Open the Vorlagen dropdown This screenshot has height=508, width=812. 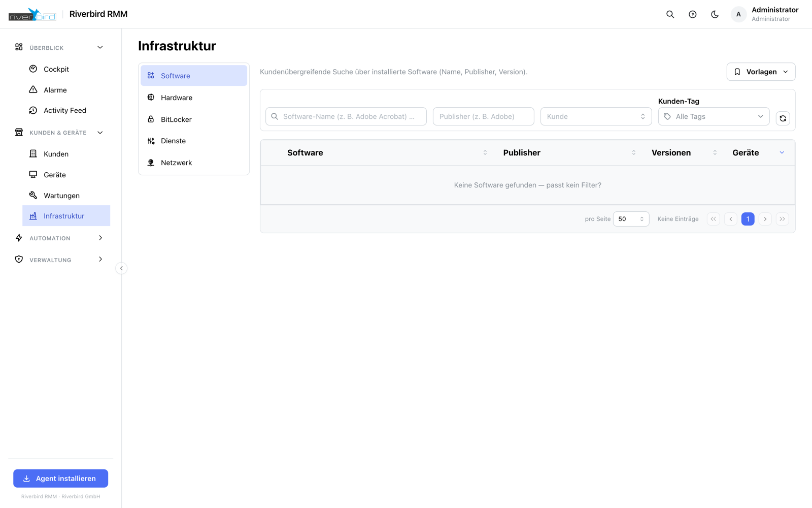[x=761, y=72]
